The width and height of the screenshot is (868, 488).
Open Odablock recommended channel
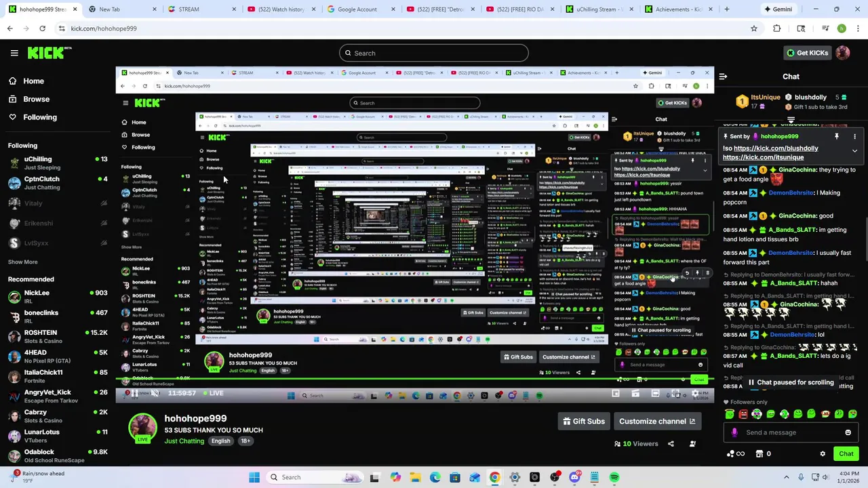point(58,456)
